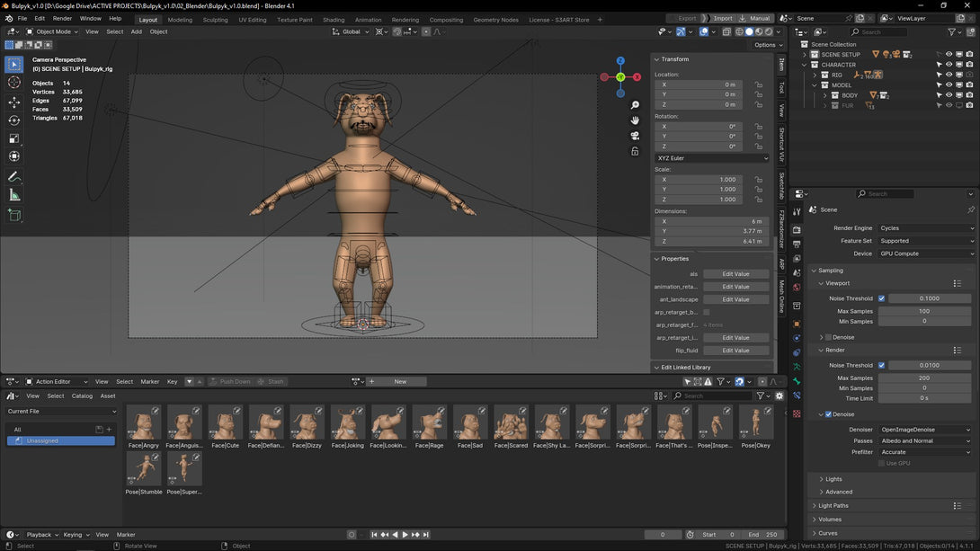980x551 pixels.
Task: Toggle the Render Denoise checkbox
Action: point(828,414)
